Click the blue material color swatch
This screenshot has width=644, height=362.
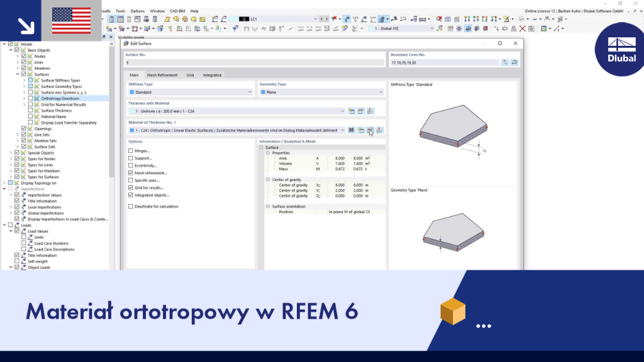pos(132,130)
